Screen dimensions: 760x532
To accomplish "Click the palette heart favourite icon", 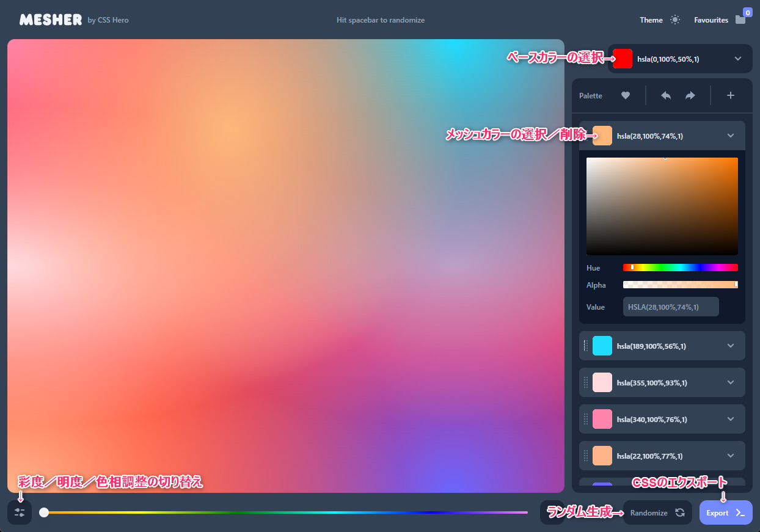I will point(626,95).
